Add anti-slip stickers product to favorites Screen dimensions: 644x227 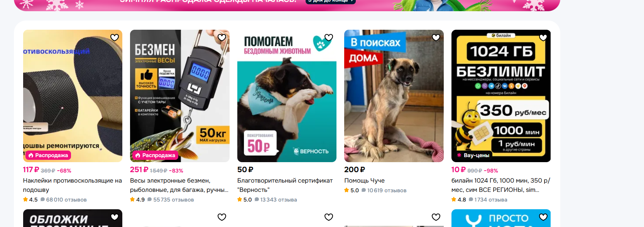(x=115, y=37)
